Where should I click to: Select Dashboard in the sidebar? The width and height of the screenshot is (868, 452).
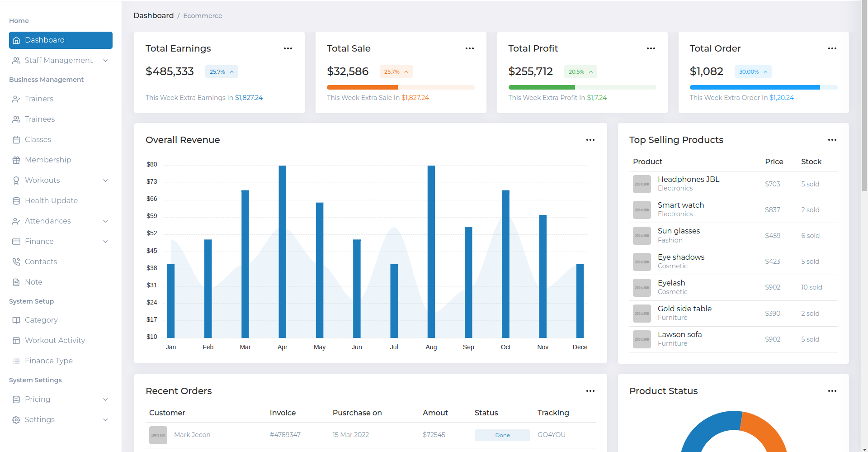pos(61,40)
